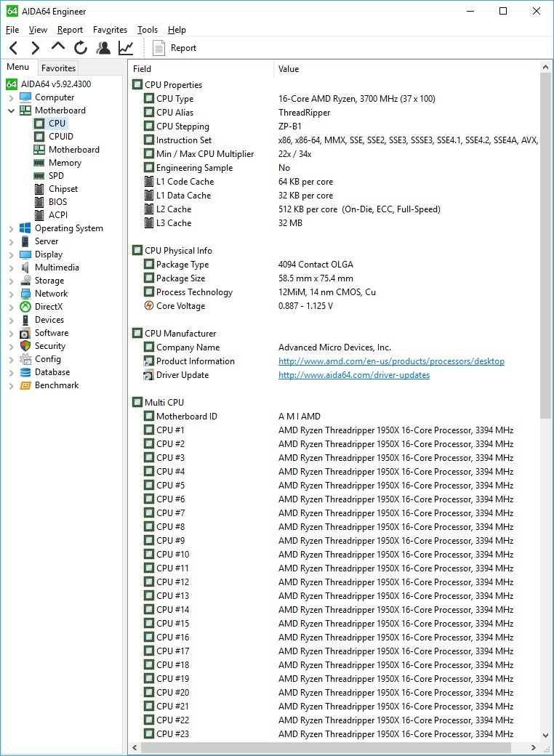Select the Motherboard ID row
Image resolution: width=554 pixels, height=756 pixels.
point(334,417)
